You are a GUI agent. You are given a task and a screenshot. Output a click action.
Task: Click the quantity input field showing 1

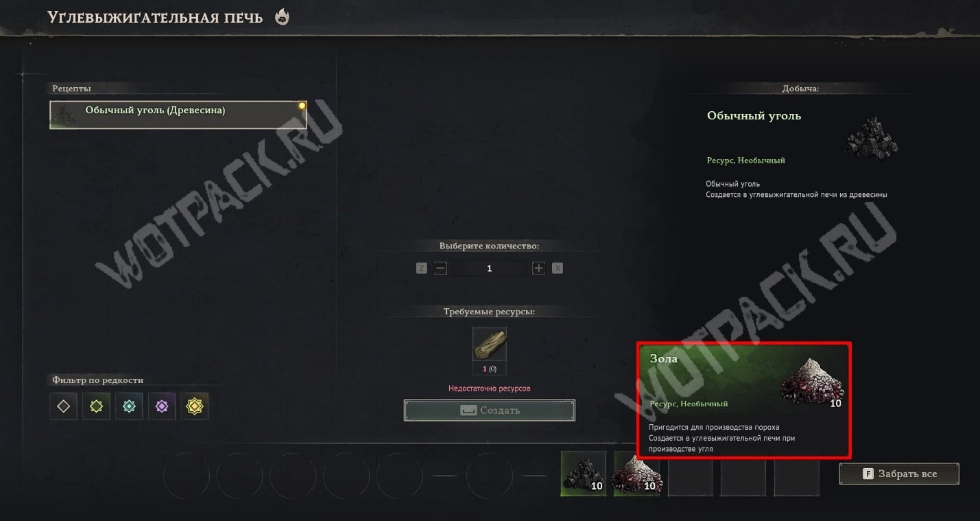coord(489,268)
